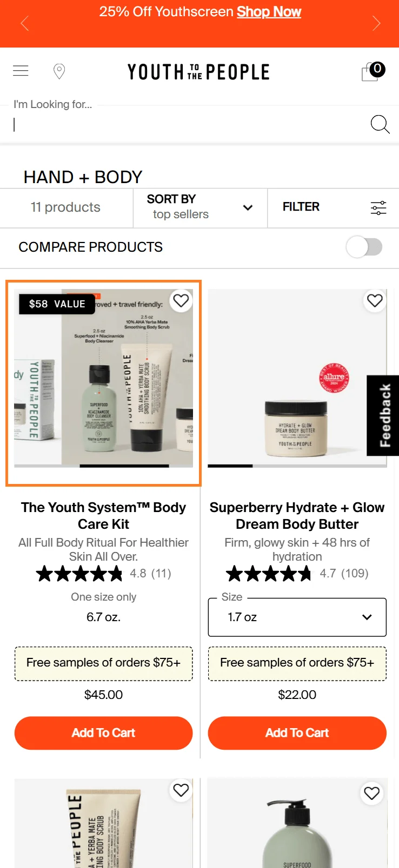Click the promo banner left arrow chevron

pos(24,23)
